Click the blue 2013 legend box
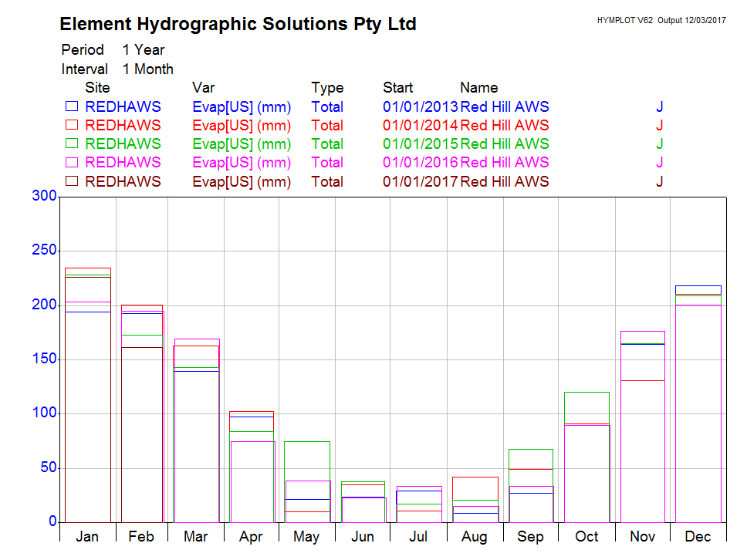Viewport: 747px width, 560px height. click(72, 106)
